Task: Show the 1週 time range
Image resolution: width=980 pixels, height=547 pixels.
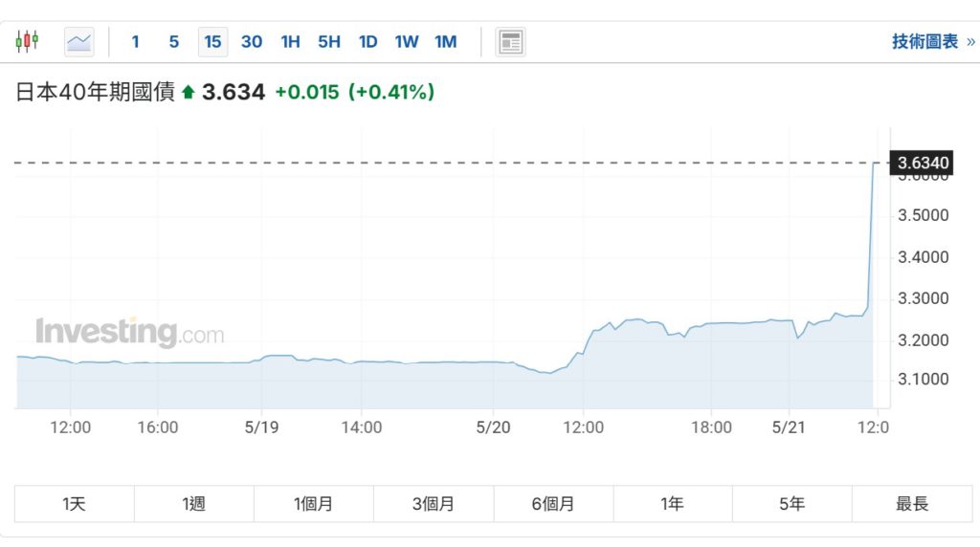Action: point(193,504)
